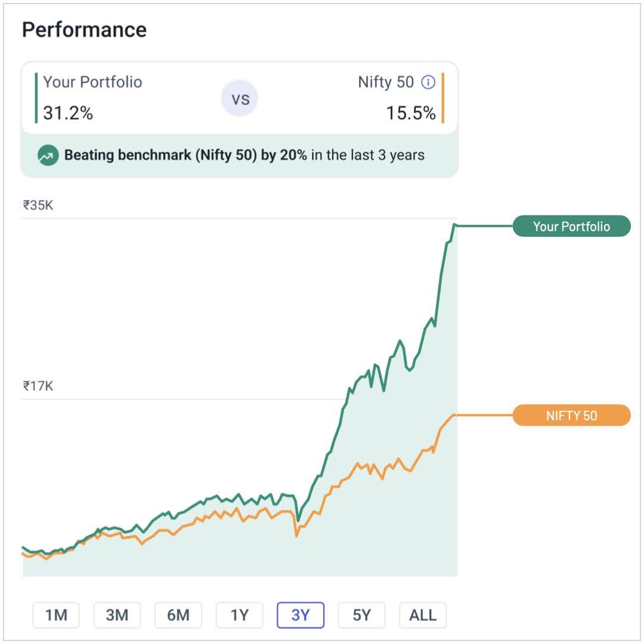Show ALL time performance
Image resolution: width=644 pixels, height=644 pixels.
(423, 615)
